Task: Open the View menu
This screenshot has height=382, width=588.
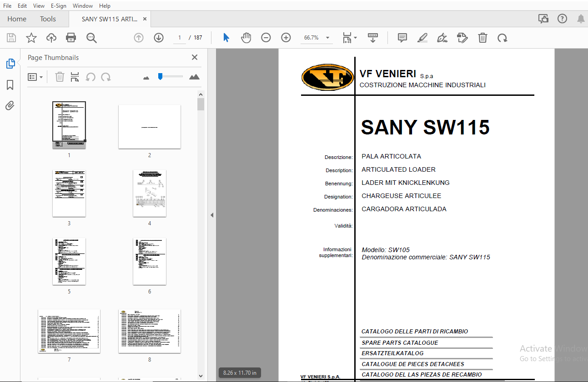Action: (x=39, y=5)
